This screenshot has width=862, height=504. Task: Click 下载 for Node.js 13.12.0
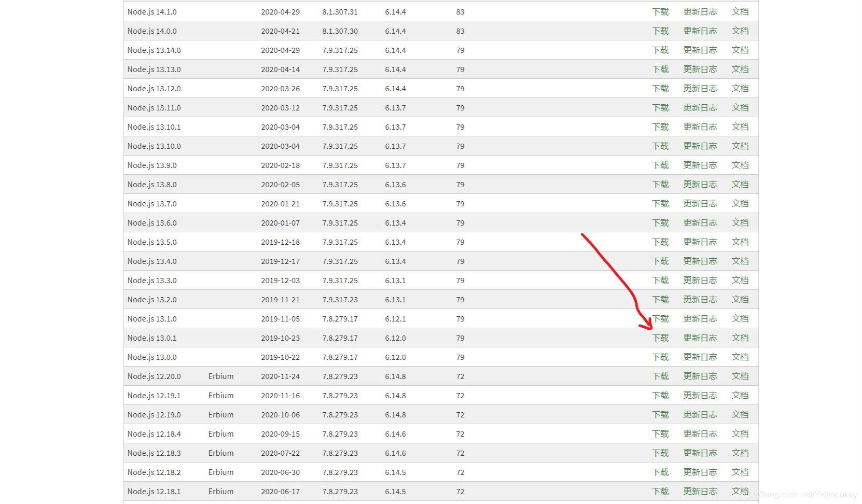coord(660,89)
